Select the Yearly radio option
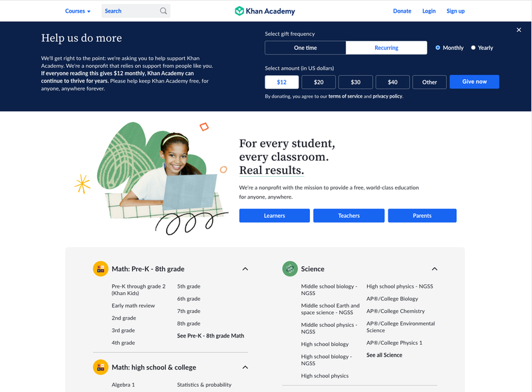Image resolution: width=532 pixels, height=392 pixels. tap(473, 48)
